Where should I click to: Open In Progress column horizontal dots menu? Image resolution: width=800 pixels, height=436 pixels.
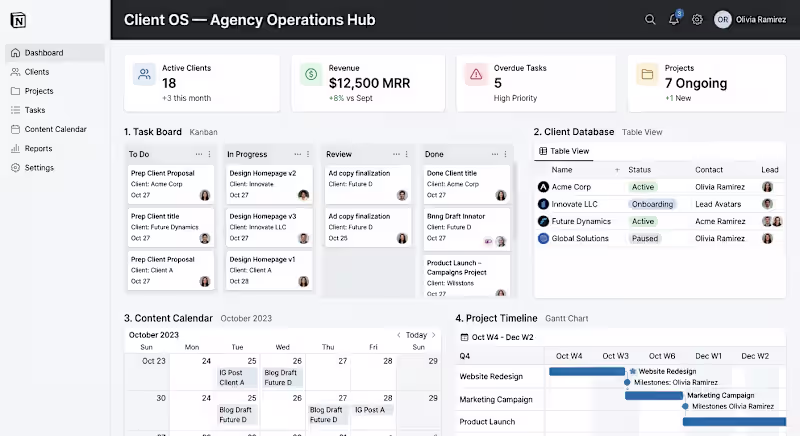tap(297, 154)
